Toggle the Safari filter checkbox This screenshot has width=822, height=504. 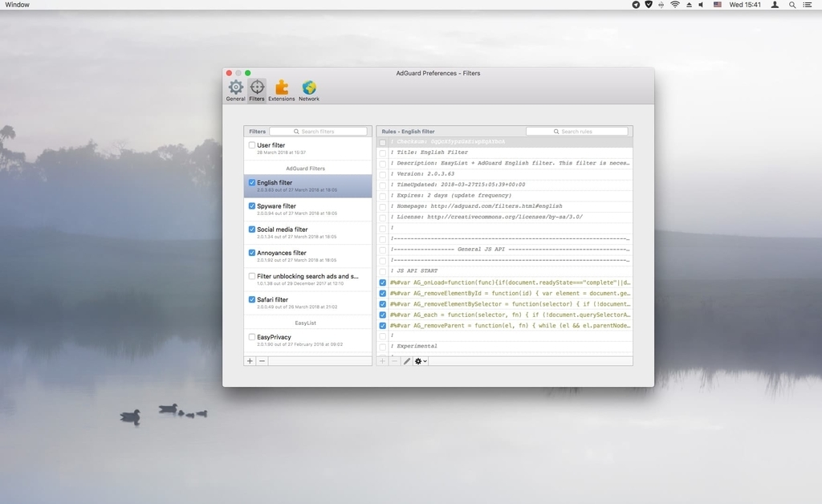click(x=252, y=299)
